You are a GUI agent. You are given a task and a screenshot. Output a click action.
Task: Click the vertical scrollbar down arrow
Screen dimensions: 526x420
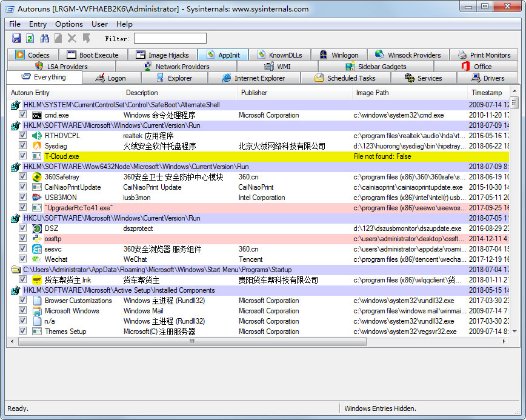514,332
